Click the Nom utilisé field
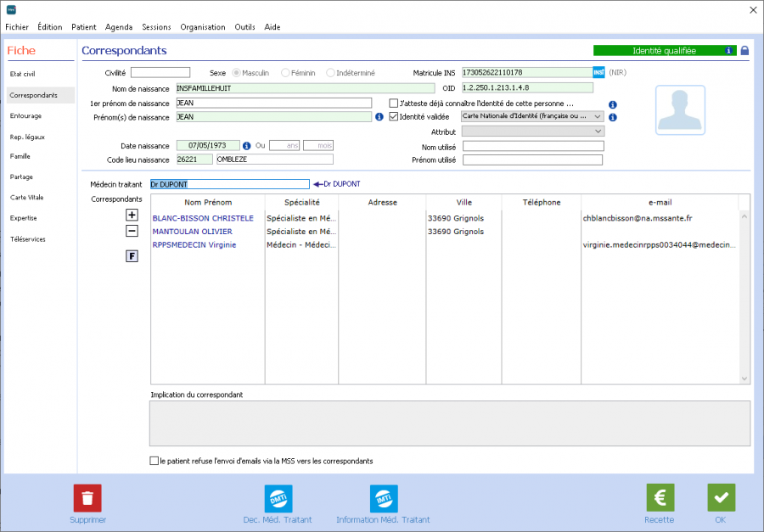 pyautogui.click(x=533, y=146)
